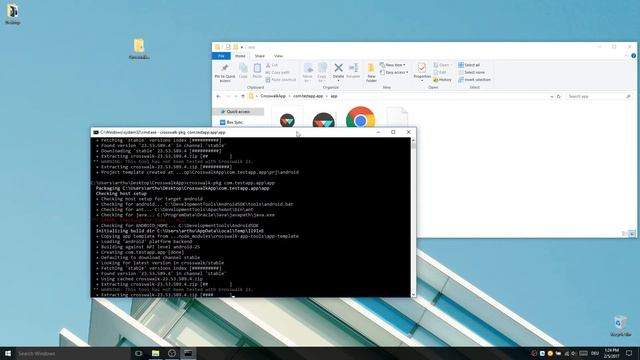
Task: Click the Task View taskbar icon
Action: 139,353
